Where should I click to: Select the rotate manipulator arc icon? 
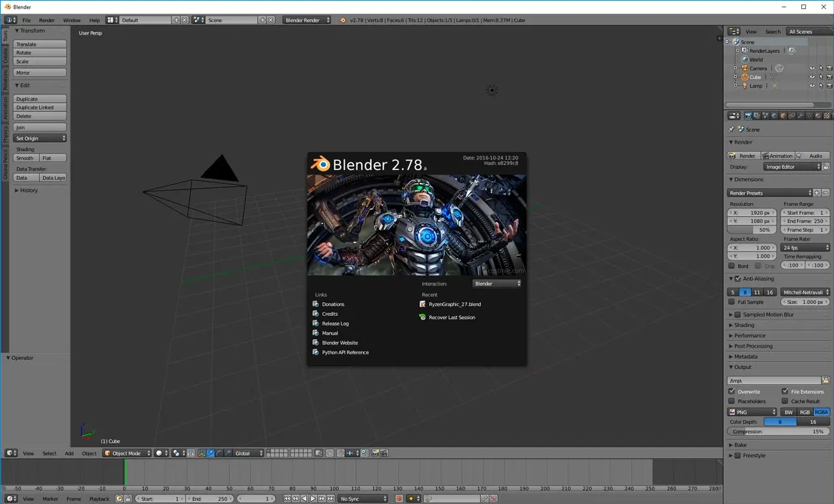(x=219, y=453)
